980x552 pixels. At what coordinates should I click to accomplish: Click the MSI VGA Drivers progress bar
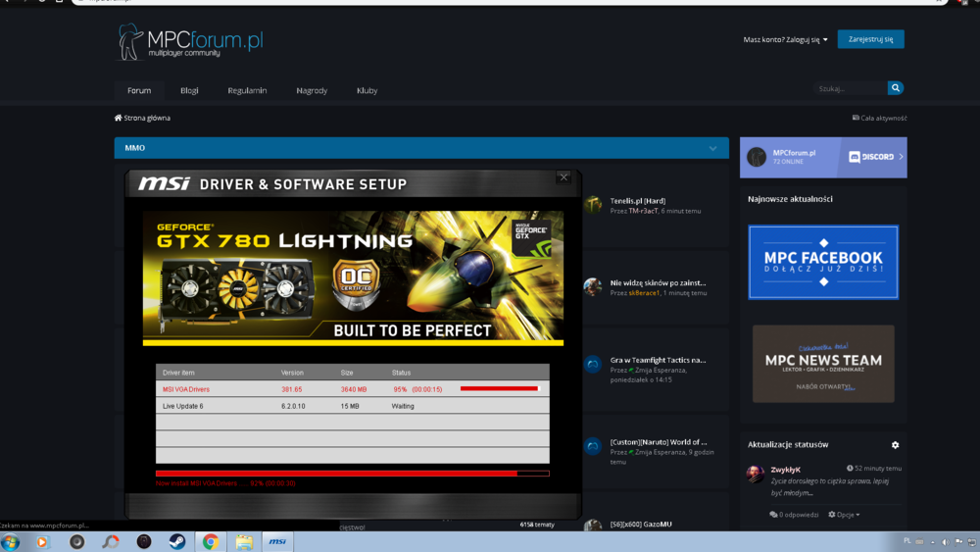tap(500, 389)
